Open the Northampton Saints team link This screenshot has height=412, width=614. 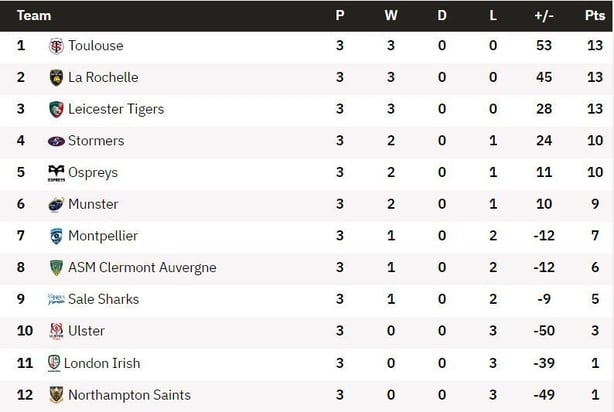[130, 395]
